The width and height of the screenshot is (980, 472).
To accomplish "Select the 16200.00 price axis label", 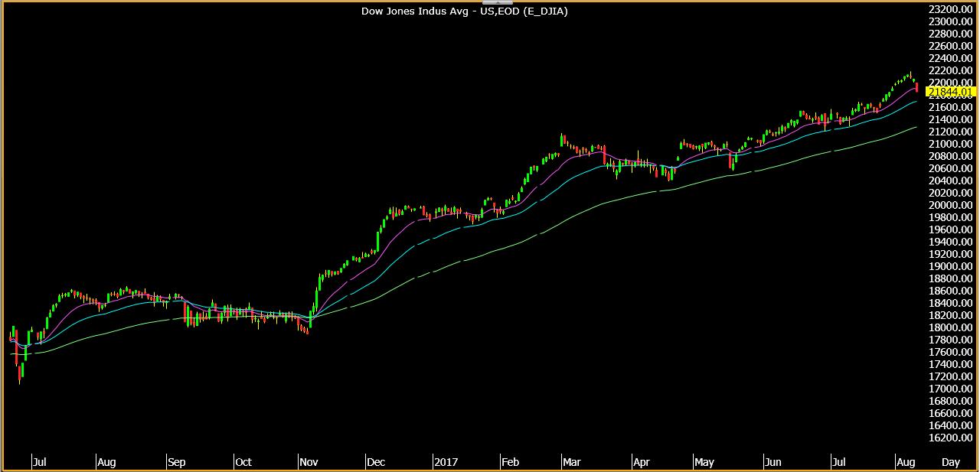I will coord(951,438).
